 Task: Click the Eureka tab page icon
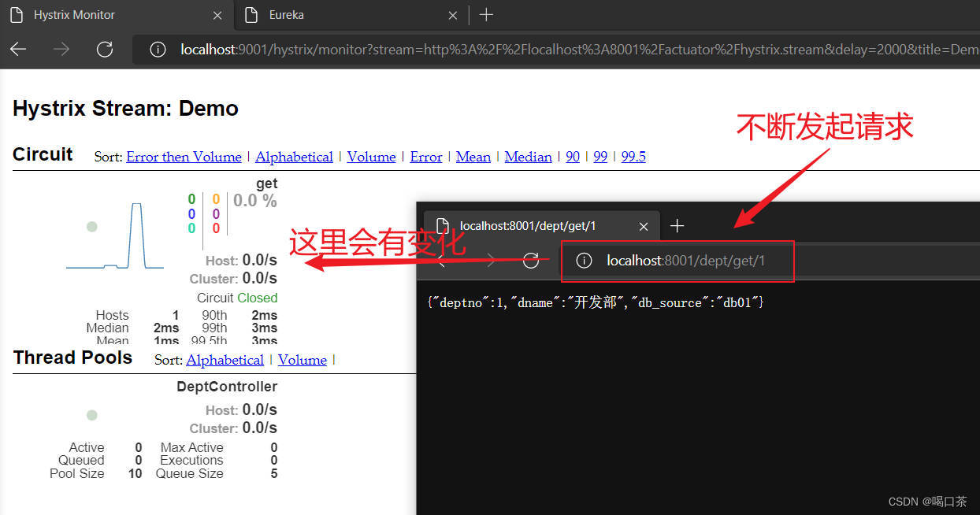point(251,15)
